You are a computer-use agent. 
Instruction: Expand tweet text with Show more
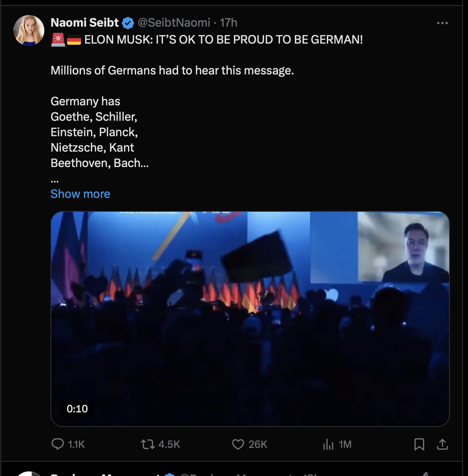click(x=80, y=194)
